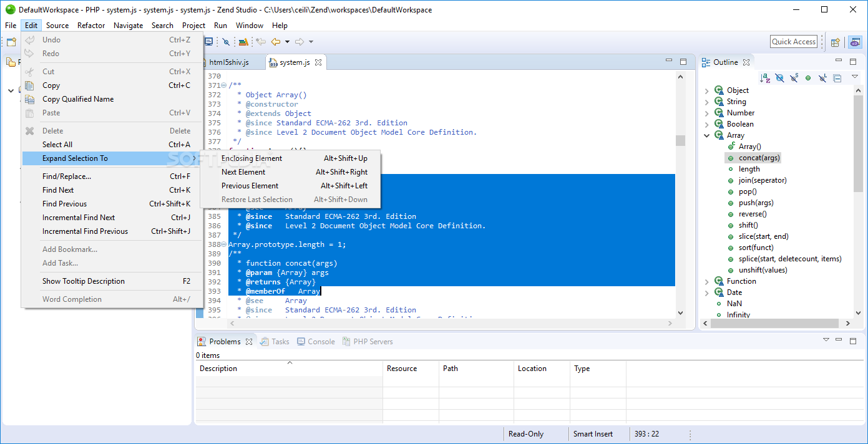Image resolution: width=868 pixels, height=444 pixels.
Task: Click the monitor icon in the toolbar
Action: [209, 42]
